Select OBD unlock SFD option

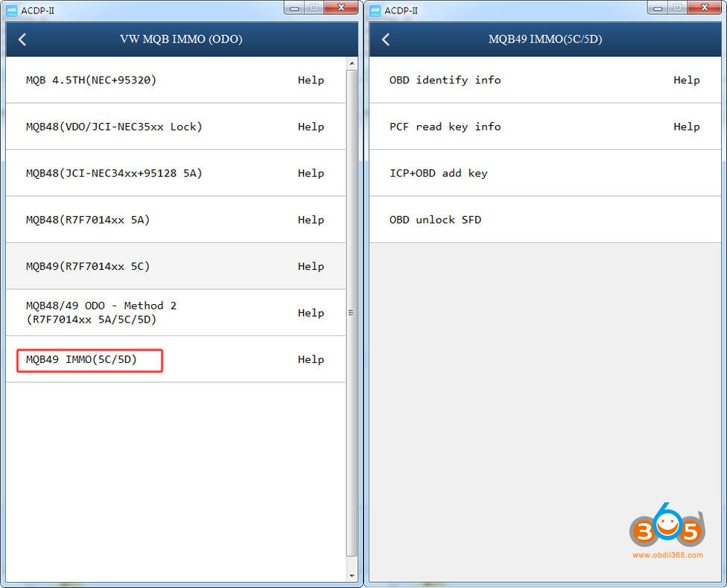[435, 220]
